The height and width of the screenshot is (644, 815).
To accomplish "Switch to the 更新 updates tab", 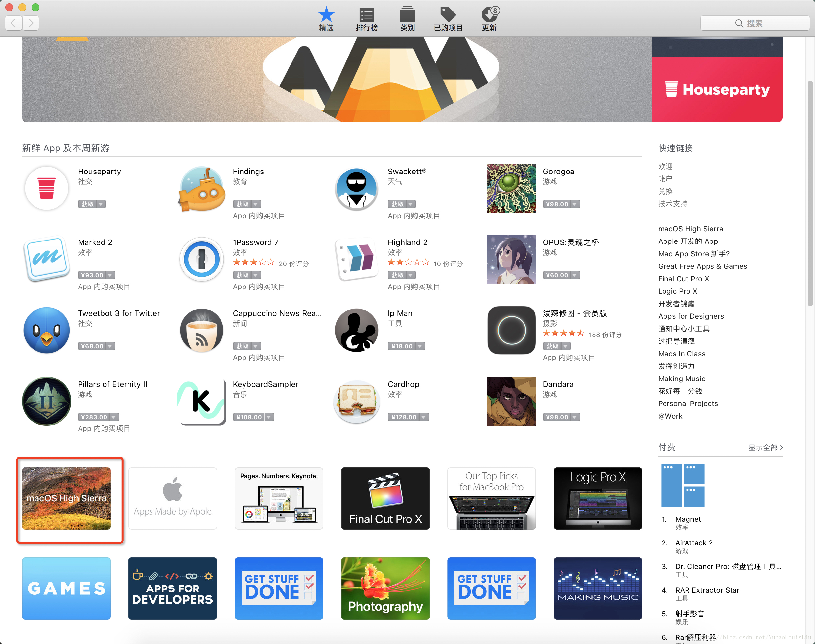I will click(490, 19).
